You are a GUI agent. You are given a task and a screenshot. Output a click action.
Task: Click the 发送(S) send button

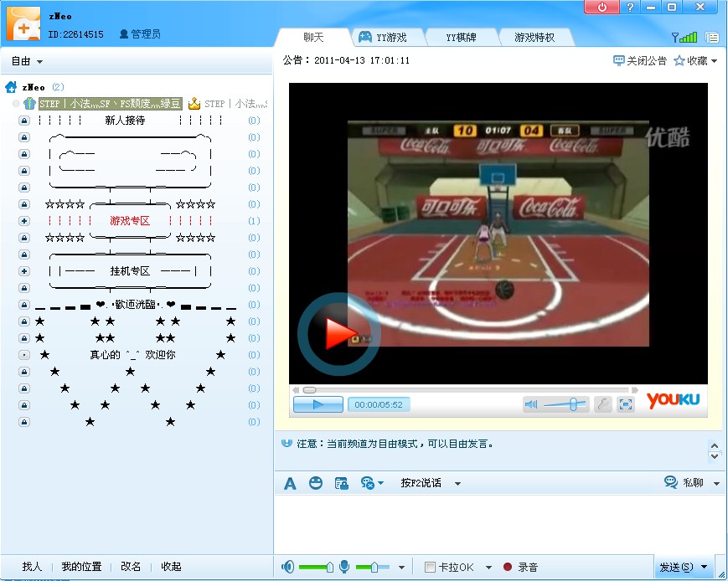click(x=676, y=567)
